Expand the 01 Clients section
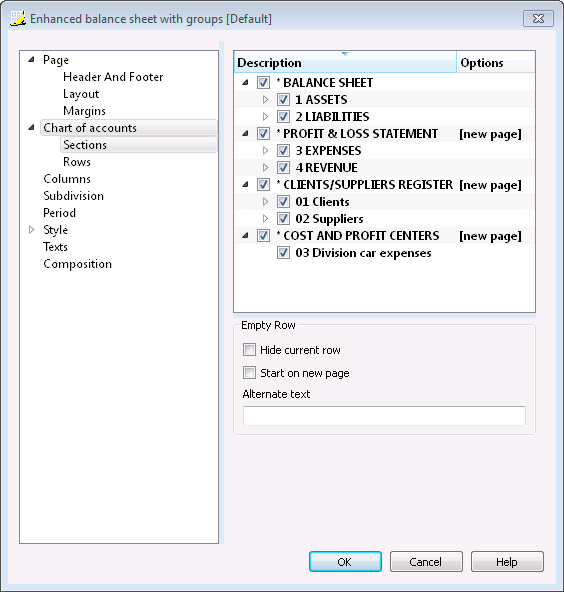564x592 pixels. (265, 201)
